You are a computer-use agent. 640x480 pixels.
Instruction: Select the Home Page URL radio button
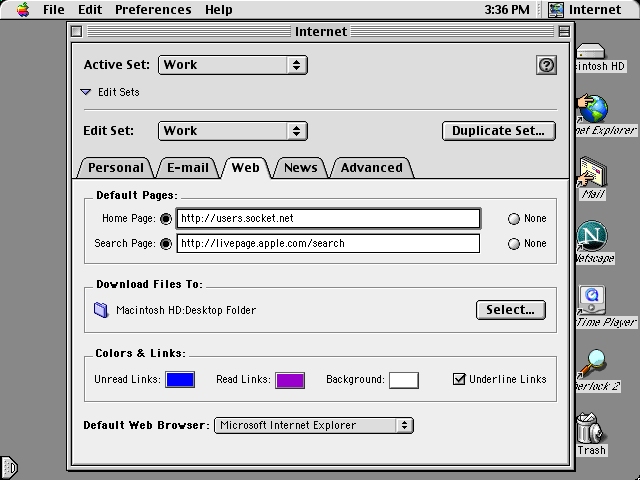click(166, 219)
